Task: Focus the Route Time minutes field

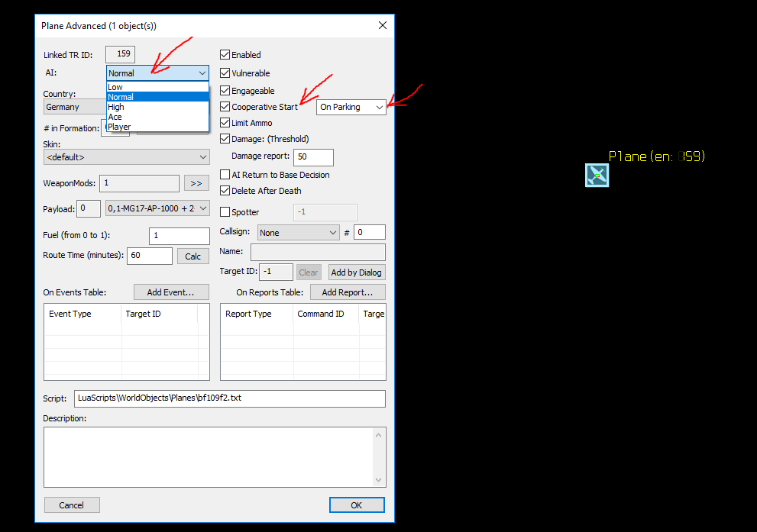Action: coord(150,256)
